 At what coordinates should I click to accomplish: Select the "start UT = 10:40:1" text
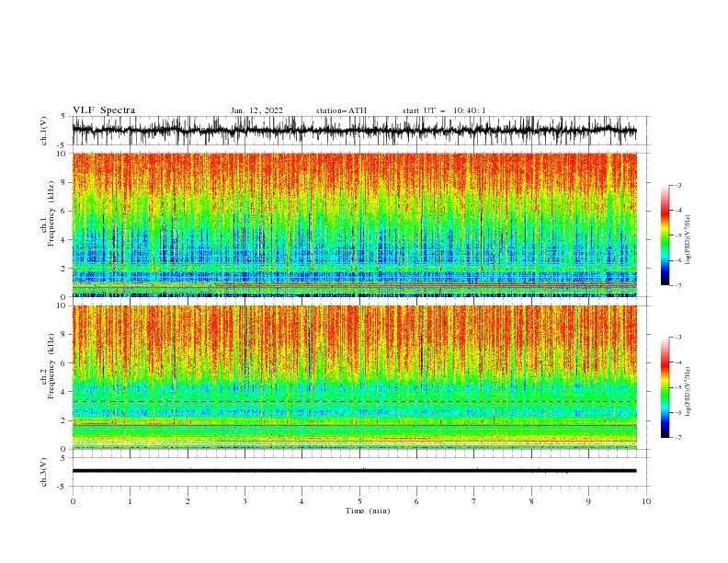point(444,110)
